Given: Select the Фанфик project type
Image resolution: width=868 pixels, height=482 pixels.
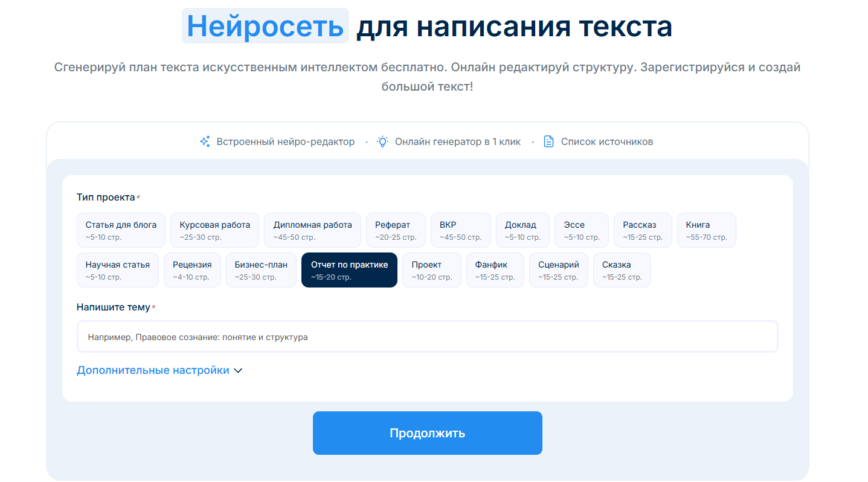Looking at the screenshot, I should click(495, 269).
